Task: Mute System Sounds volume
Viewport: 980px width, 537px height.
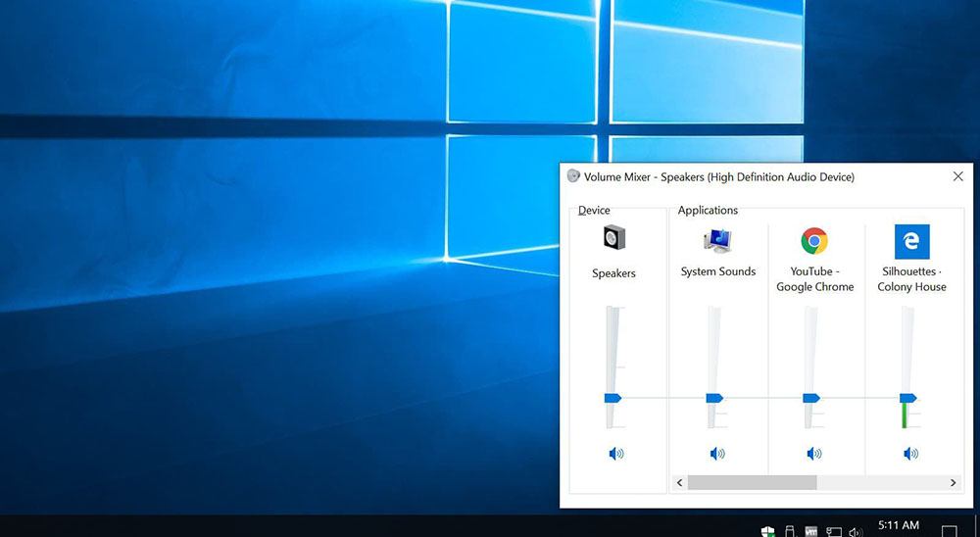Action: click(717, 454)
